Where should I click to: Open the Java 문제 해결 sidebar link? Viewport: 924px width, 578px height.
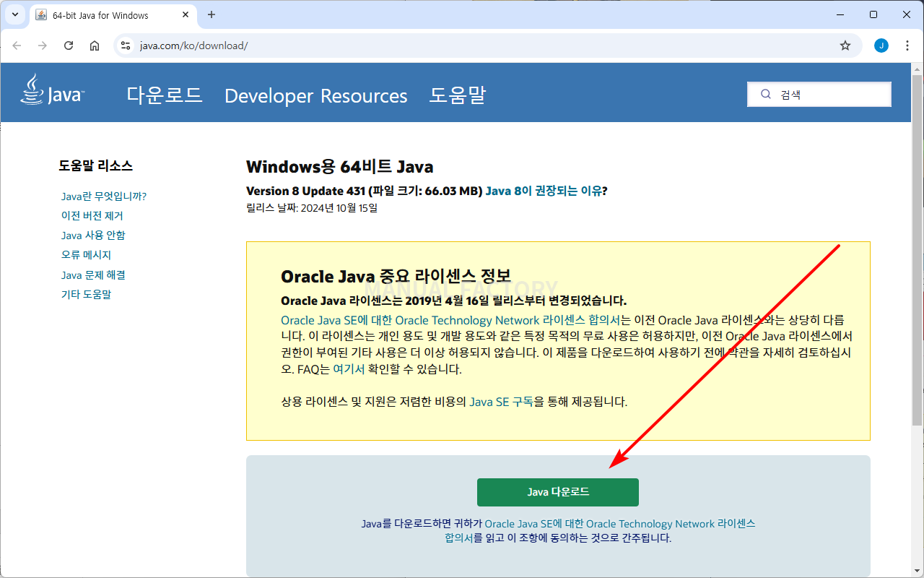click(93, 275)
